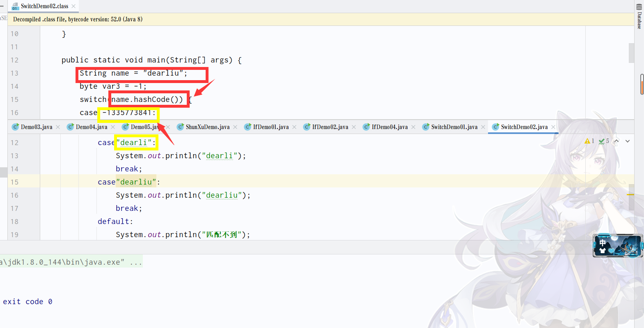
Task: Switch to the IfDemo02.java tab
Action: tap(330, 127)
